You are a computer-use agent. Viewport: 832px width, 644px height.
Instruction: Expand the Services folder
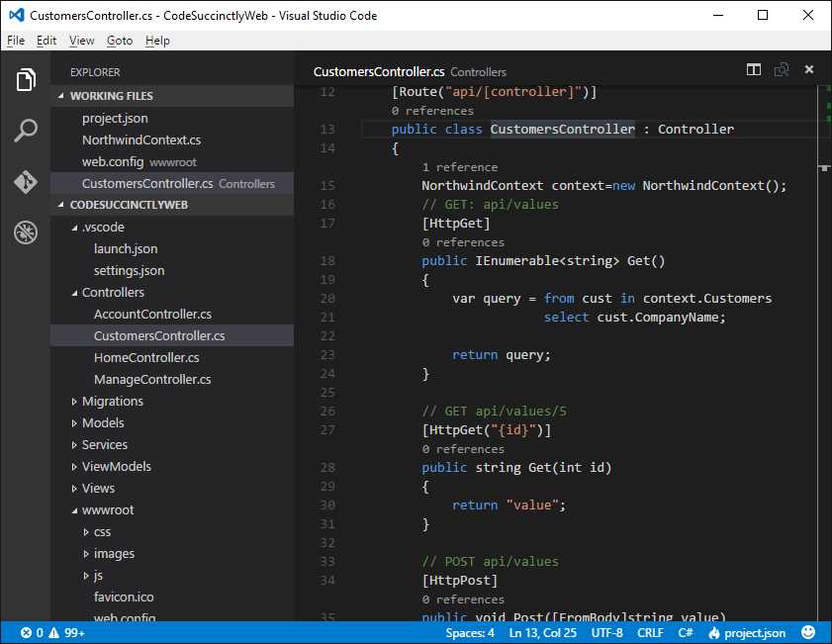pos(74,445)
